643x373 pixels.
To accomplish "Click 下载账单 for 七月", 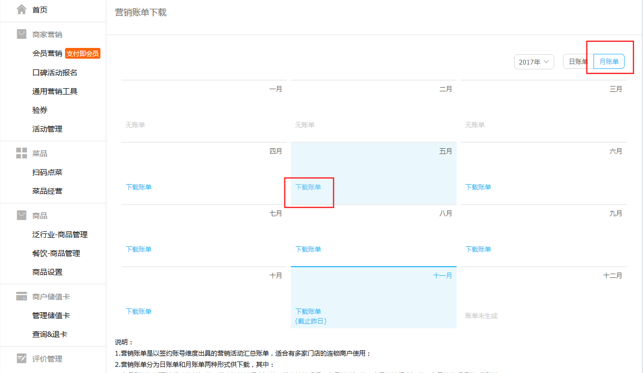I will (139, 249).
